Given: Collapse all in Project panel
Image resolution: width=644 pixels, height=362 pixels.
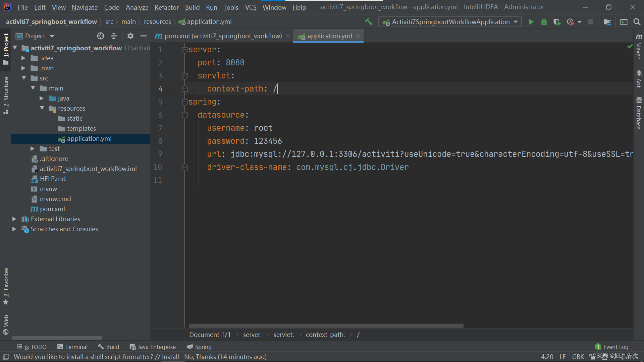Looking at the screenshot, I should click(x=114, y=36).
